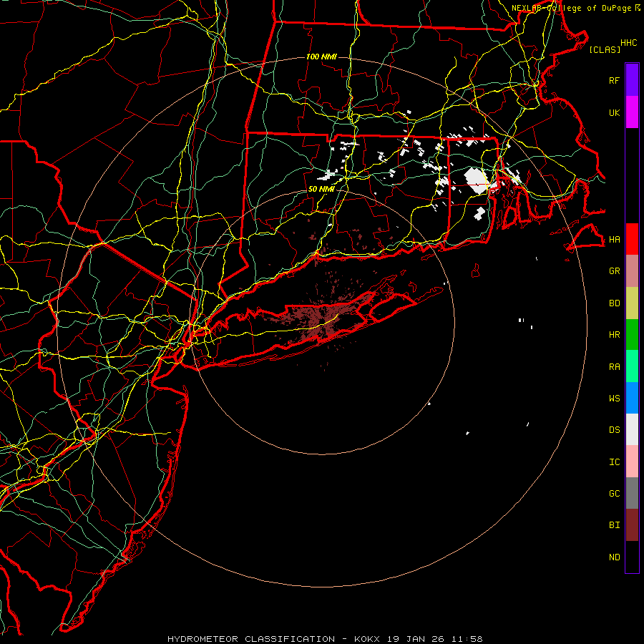Click the "19 JAN 26" date stamp

tap(416, 639)
